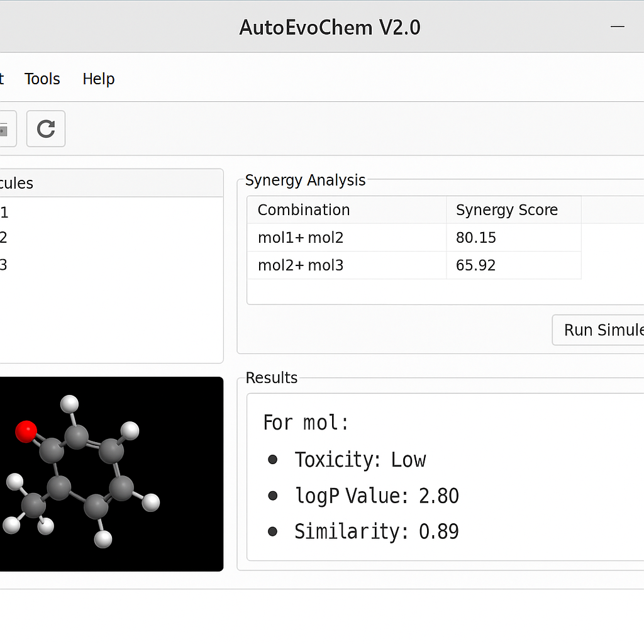Click the red oxygen atom in the 3D viewer
This screenshot has height=644, width=644.
(26, 431)
